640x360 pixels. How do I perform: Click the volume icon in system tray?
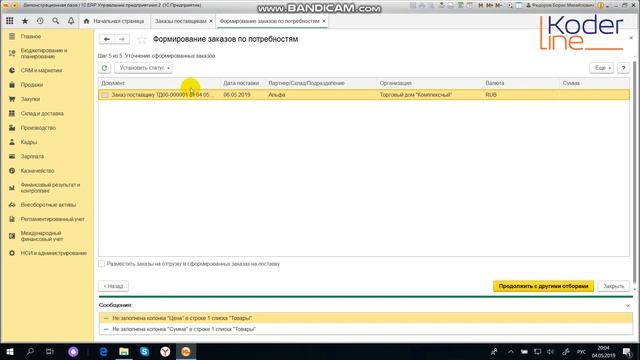pos(551,351)
